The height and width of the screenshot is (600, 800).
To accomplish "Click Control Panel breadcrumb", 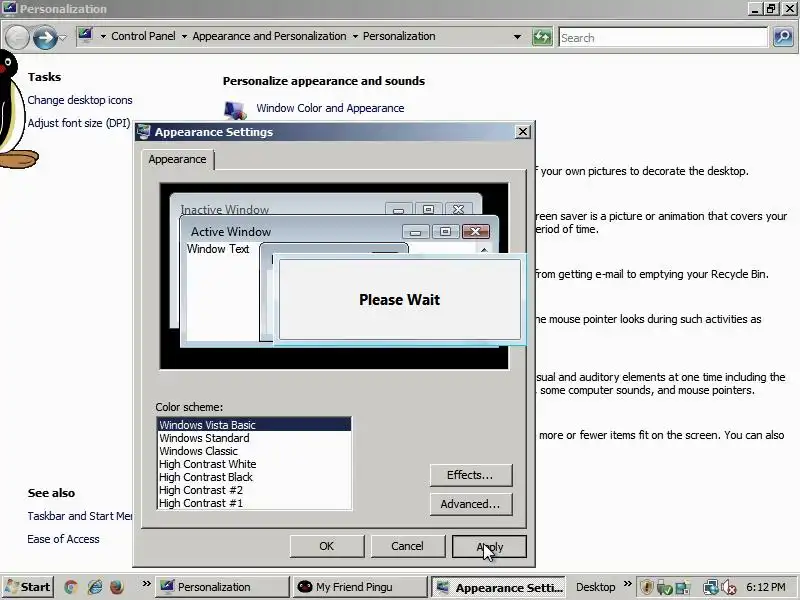I will click(x=143, y=36).
